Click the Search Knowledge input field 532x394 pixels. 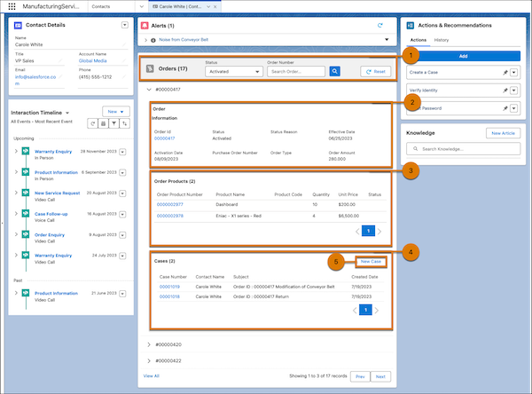[463, 149]
